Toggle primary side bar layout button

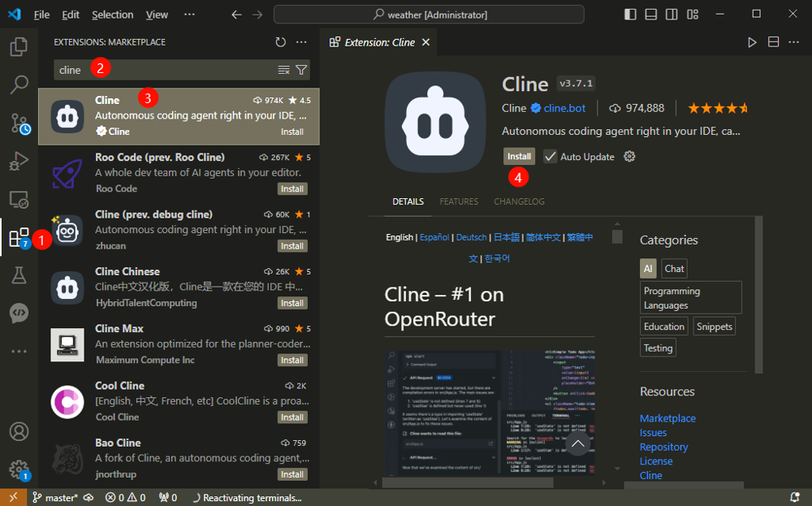[631, 15]
